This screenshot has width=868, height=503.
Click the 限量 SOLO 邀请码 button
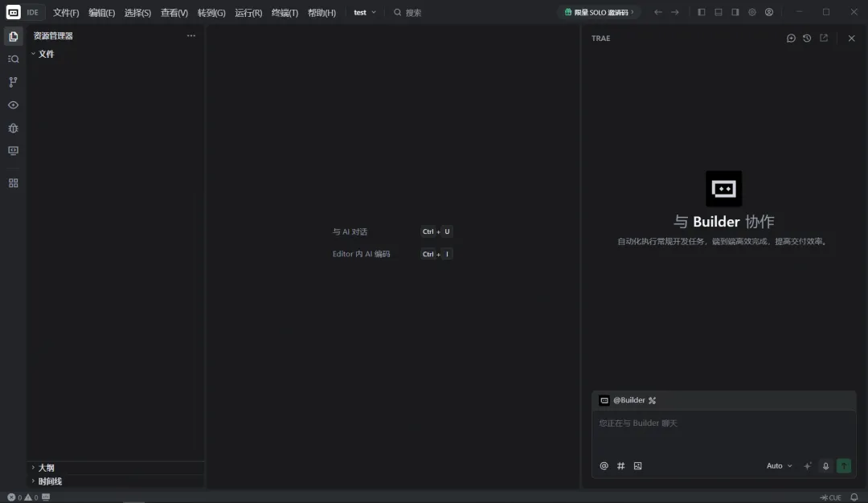coord(599,12)
